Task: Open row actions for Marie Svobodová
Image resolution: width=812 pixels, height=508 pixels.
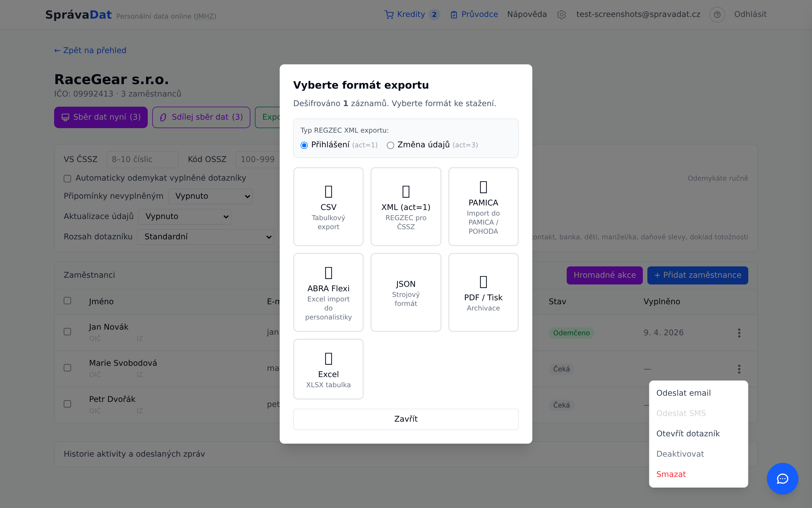Action: pyautogui.click(x=739, y=369)
